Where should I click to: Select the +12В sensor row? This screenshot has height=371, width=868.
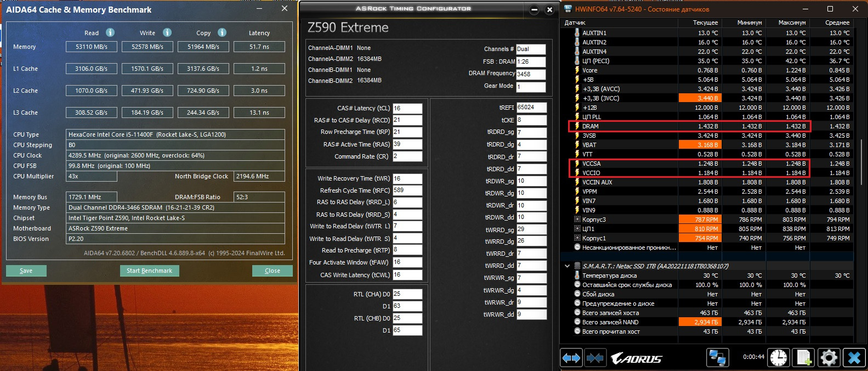click(707, 108)
